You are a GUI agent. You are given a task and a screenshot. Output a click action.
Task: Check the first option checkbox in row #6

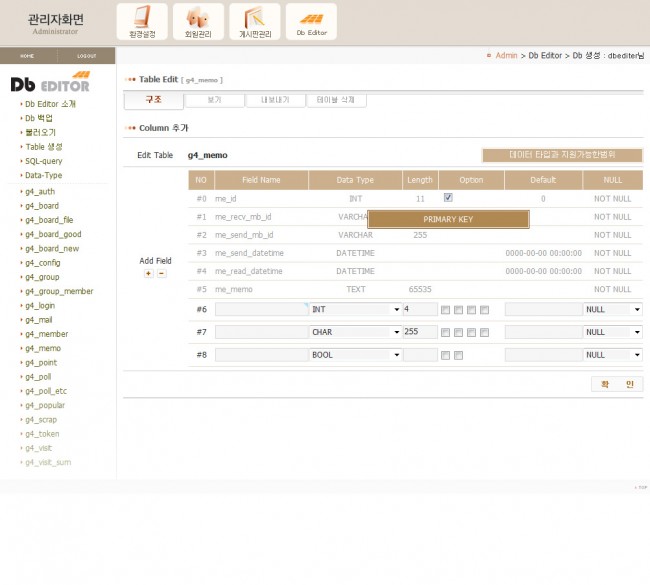tap(446, 310)
